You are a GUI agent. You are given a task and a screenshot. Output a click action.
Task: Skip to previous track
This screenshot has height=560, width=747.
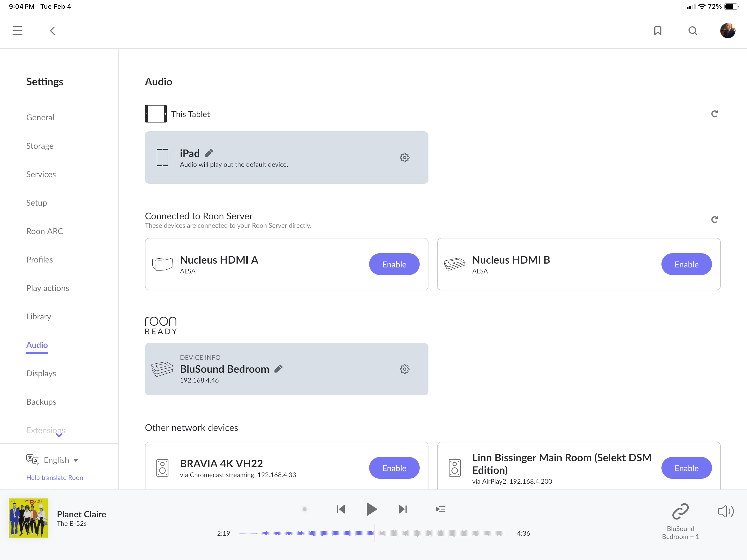pyautogui.click(x=341, y=509)
